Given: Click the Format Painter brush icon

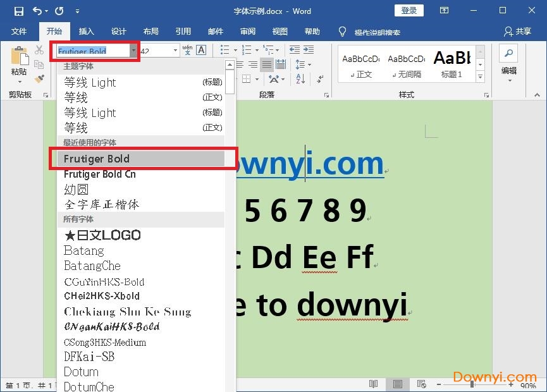Looking at the screenshot, I should [x=40, y=79].
